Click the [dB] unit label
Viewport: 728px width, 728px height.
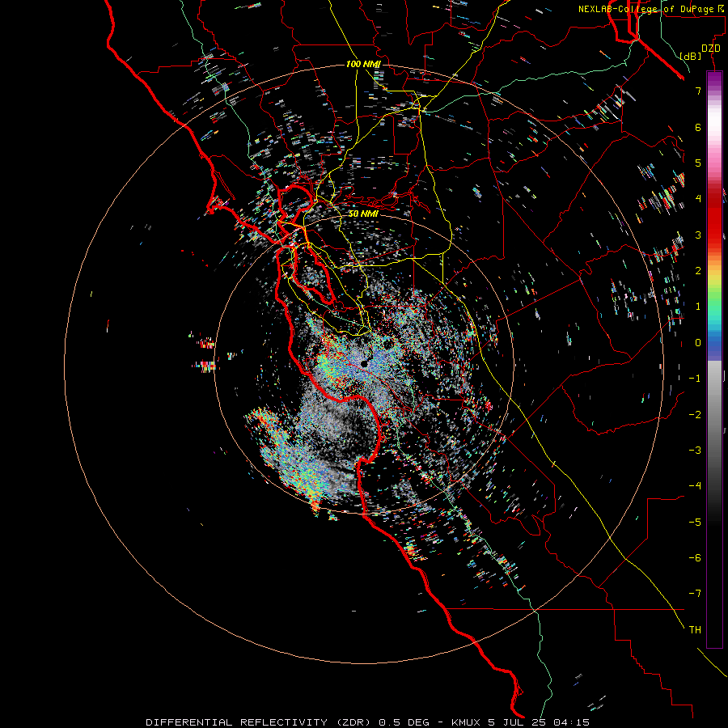coord(691,56)
